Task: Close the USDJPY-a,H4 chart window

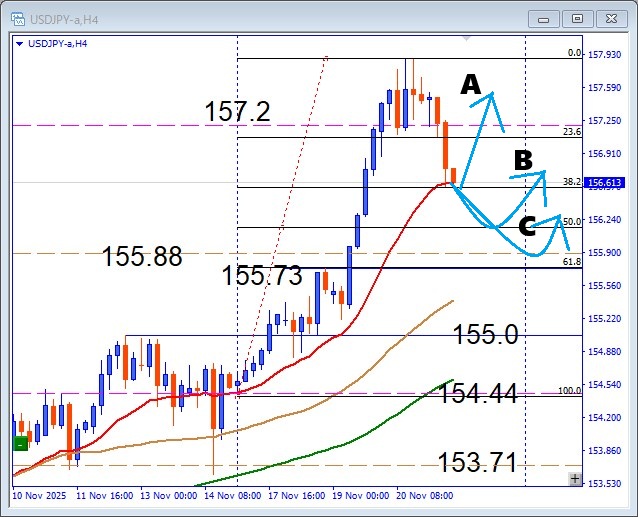Action: [610, 18]
